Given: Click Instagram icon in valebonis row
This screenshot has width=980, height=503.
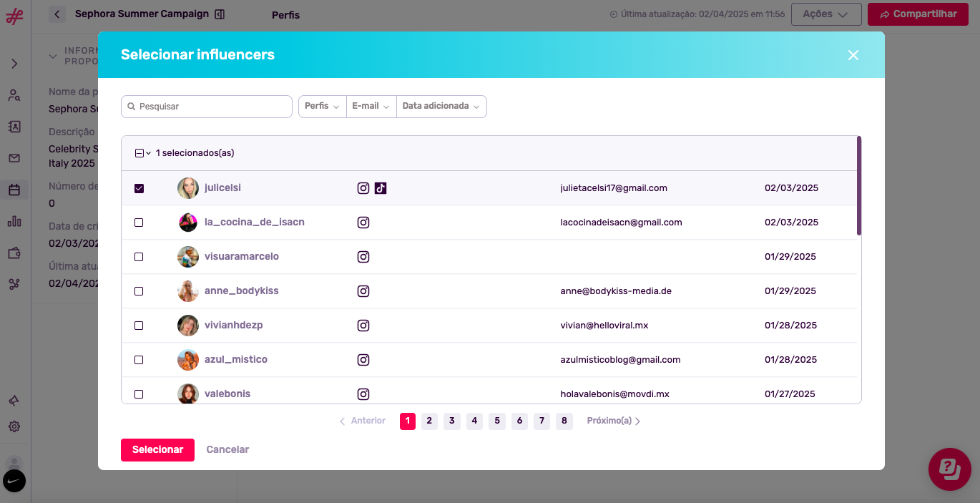Looking at the screenshot, I should 363,394.
